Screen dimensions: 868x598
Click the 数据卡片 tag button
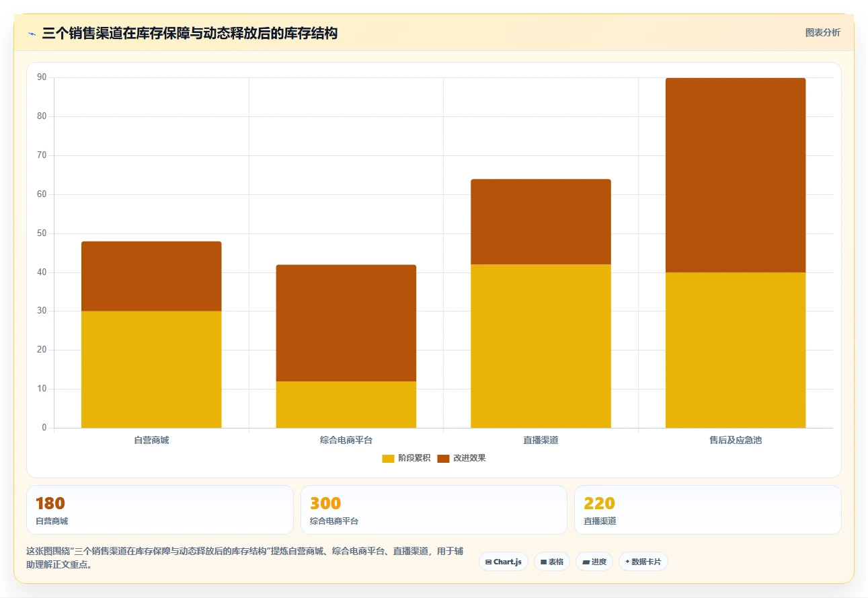(x=643, y=562)
